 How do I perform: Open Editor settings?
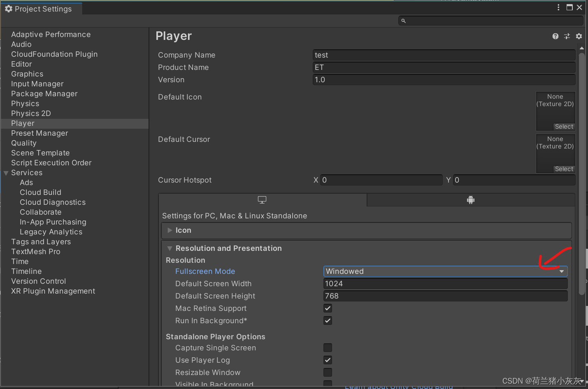21,64
